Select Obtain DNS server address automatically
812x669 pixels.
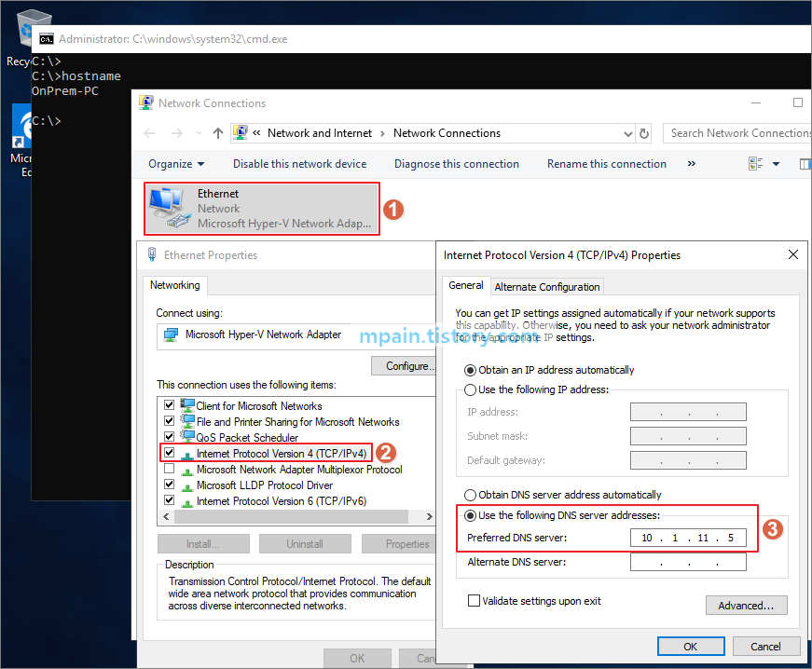click(x=470, y=495)
